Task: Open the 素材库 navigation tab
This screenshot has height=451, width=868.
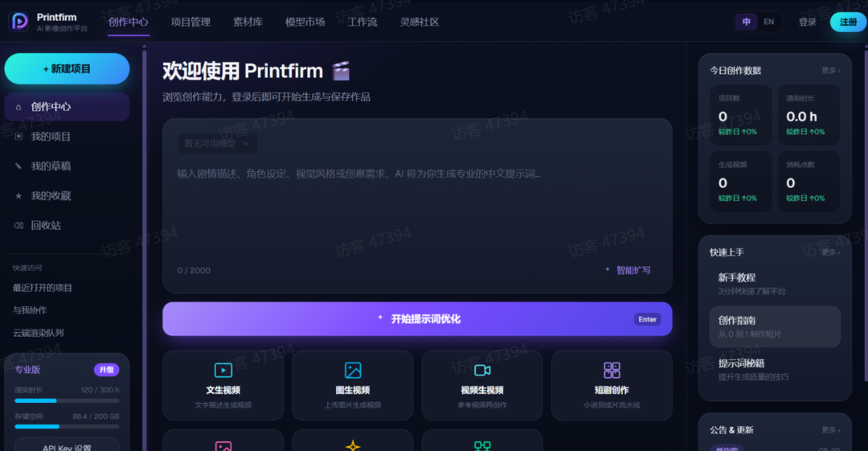Action: [248, 23]
